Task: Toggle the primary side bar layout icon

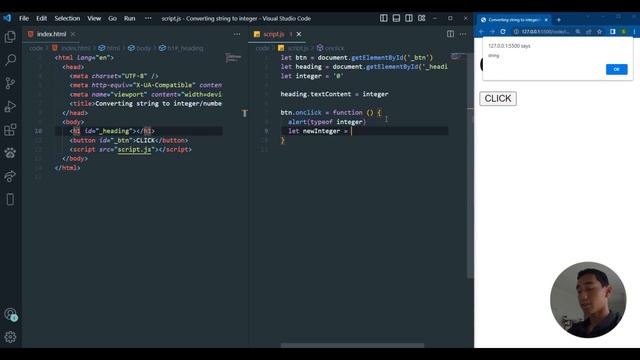Action: point(384,18)
